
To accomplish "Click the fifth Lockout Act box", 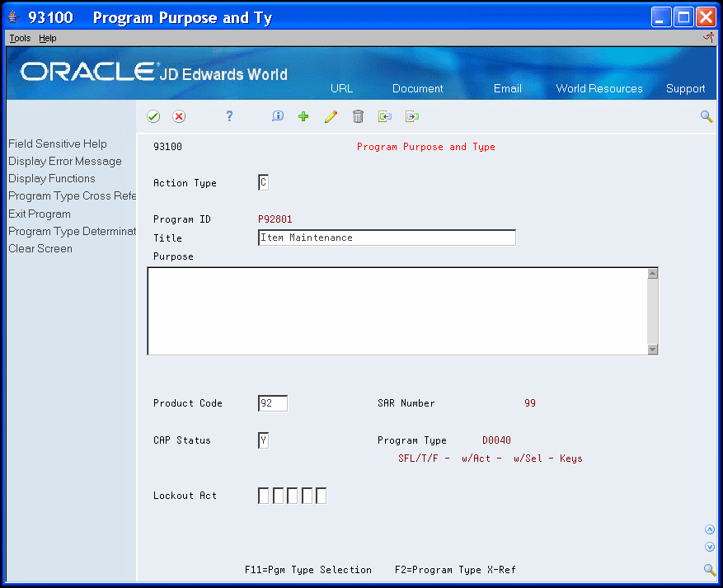I will [x=322, y=496].
